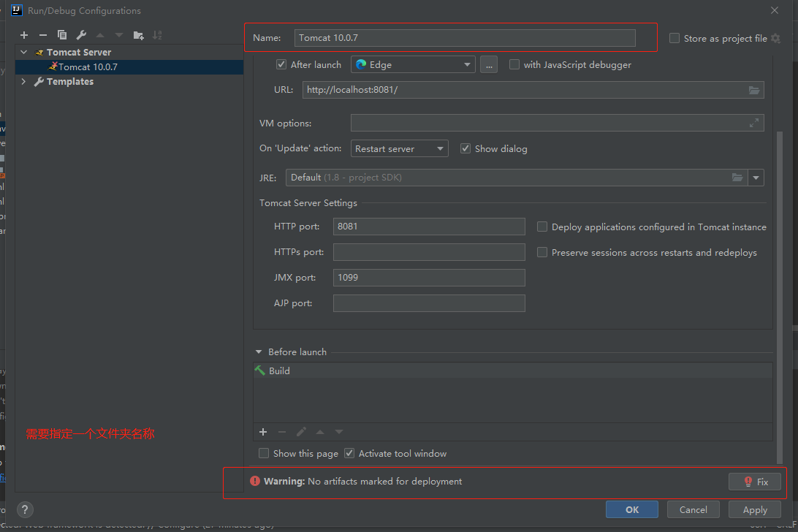Select the Tomcat Server group

(79, 52)
